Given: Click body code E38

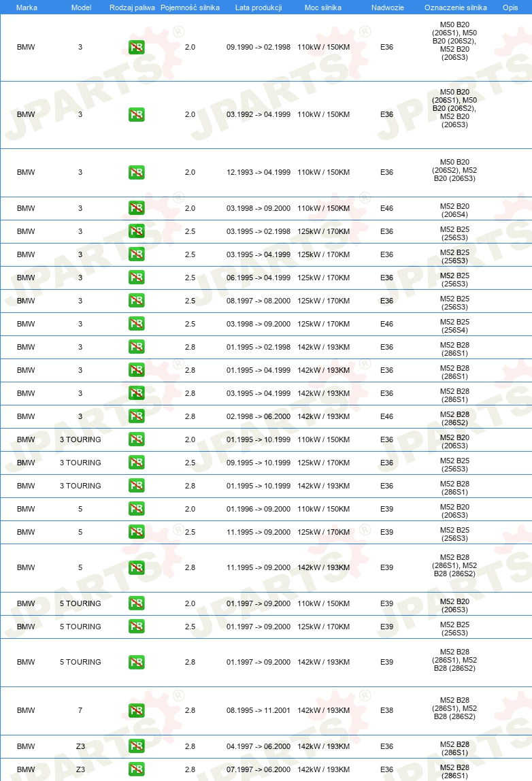Looking at the screenshot, I should 386,711.
